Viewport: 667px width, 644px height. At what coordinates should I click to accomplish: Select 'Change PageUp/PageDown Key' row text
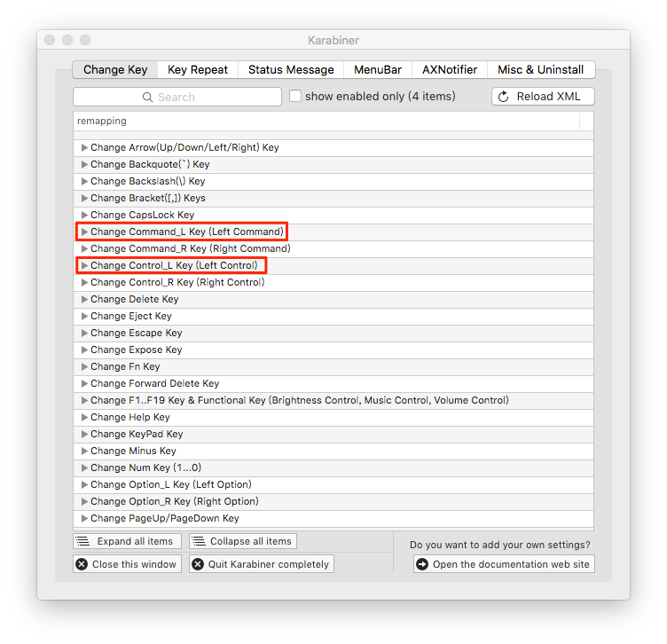(165, 519)
